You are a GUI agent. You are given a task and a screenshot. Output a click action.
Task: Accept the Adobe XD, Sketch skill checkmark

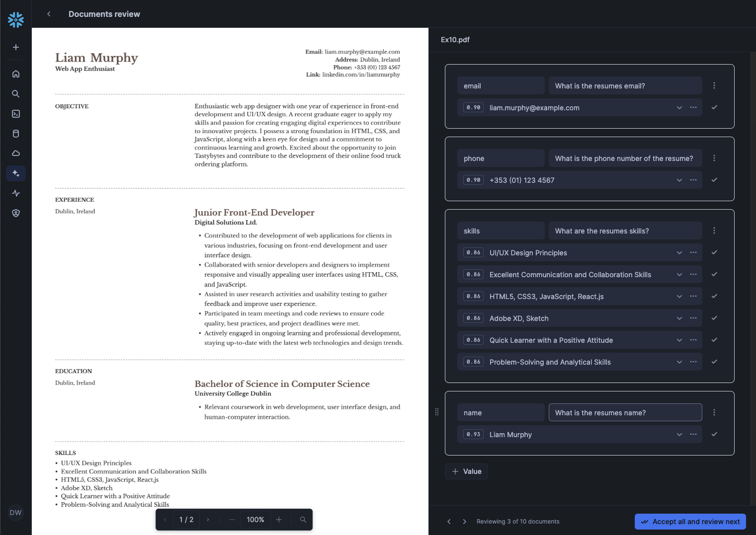click(714, 318)
